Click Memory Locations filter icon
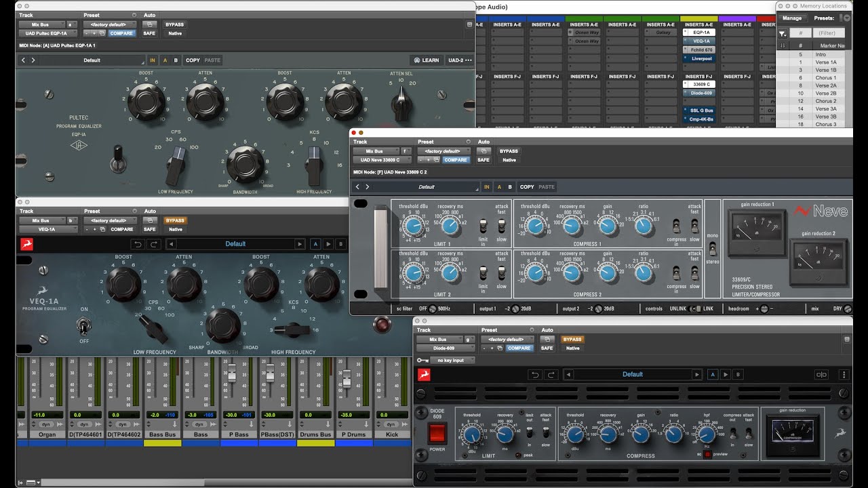868x488 pixels. [783, 33]
